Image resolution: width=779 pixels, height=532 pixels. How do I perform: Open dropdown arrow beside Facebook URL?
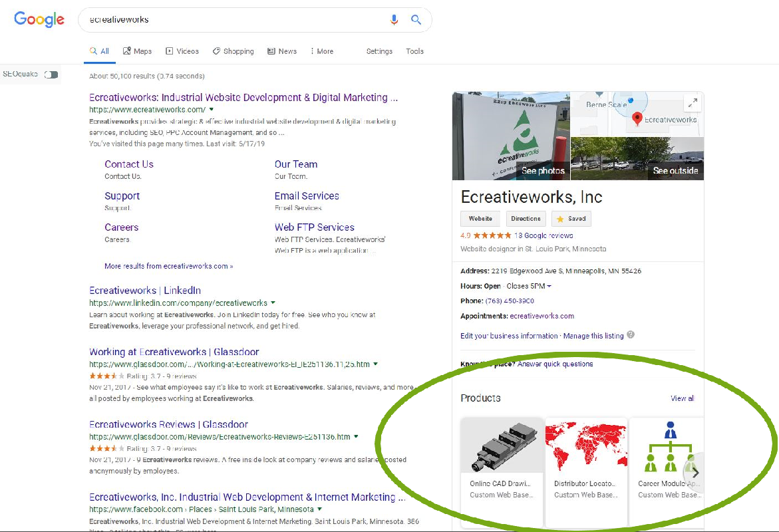pos(319,509)
